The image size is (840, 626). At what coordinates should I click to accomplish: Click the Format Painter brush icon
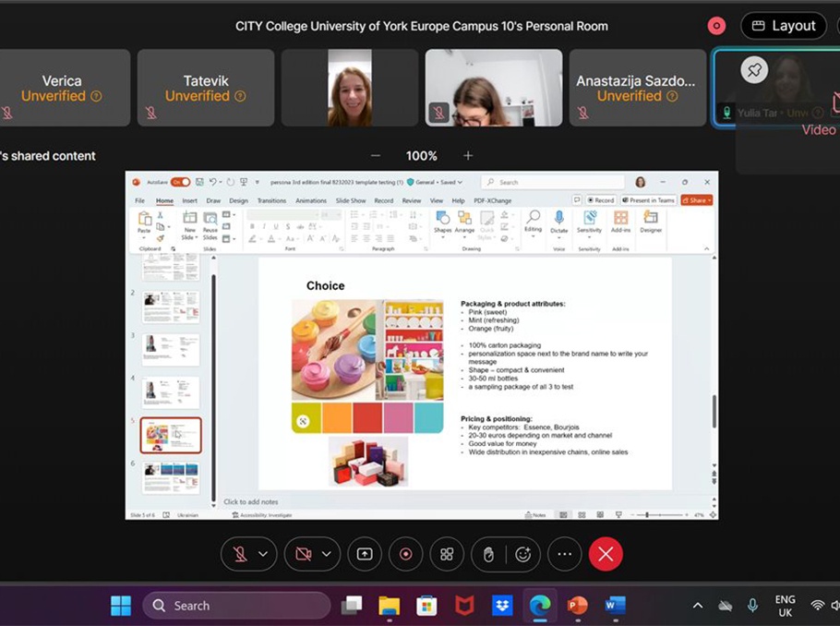coord(161,238)
